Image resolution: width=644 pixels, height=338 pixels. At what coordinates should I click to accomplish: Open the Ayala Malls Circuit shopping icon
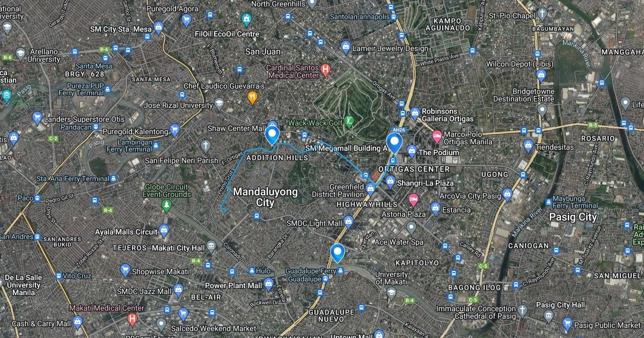point(164,232)
